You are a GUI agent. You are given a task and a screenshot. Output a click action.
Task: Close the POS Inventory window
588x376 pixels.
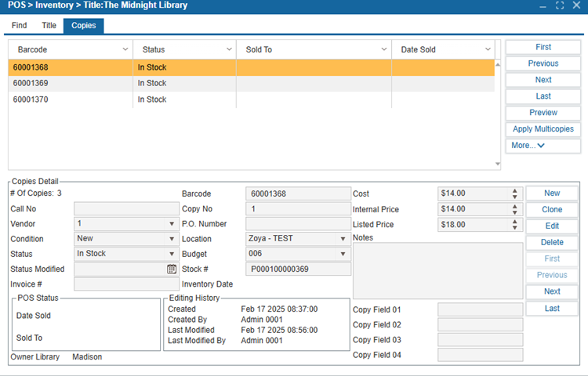[576, 5]
